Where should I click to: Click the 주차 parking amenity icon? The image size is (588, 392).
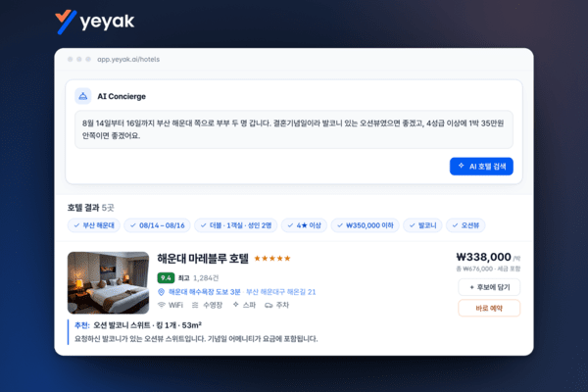pos(269,305)
